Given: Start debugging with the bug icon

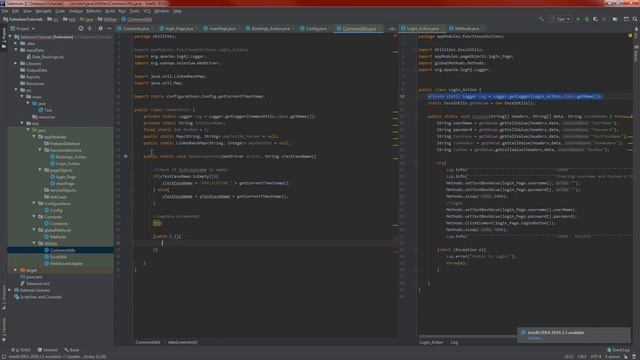Looking at the screenshot, I should click(x=587, y=19).
